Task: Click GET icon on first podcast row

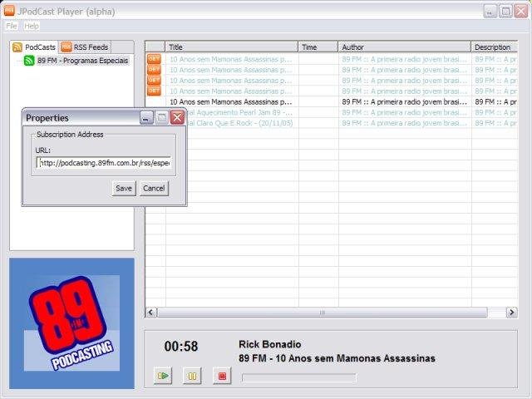Action: [x=154, y=59]
